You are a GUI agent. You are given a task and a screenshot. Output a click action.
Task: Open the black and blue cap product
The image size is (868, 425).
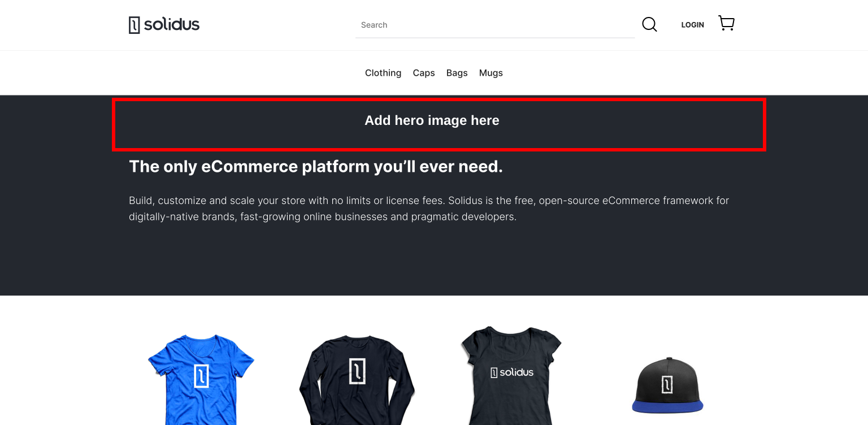(x=667, y=387)
